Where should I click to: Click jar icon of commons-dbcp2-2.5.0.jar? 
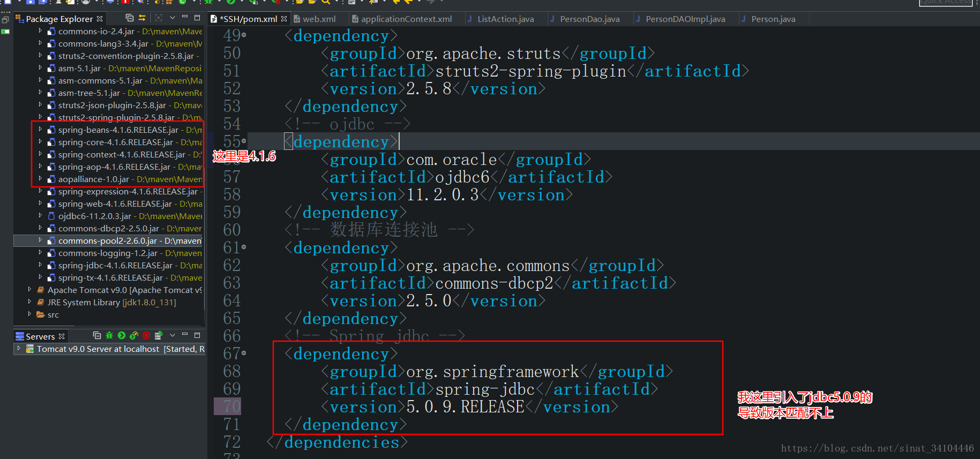pos(51,228)
